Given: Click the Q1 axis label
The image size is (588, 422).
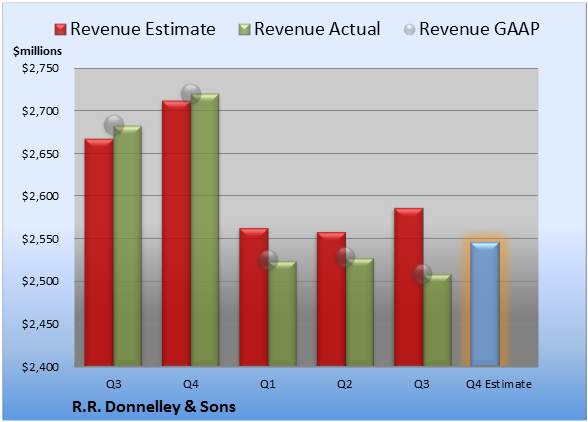Looking at the screenshot, I should click(x=268, y=384).
